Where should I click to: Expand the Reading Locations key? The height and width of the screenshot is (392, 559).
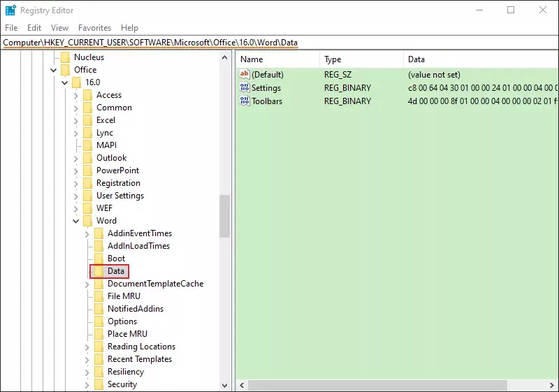point(87,347)
